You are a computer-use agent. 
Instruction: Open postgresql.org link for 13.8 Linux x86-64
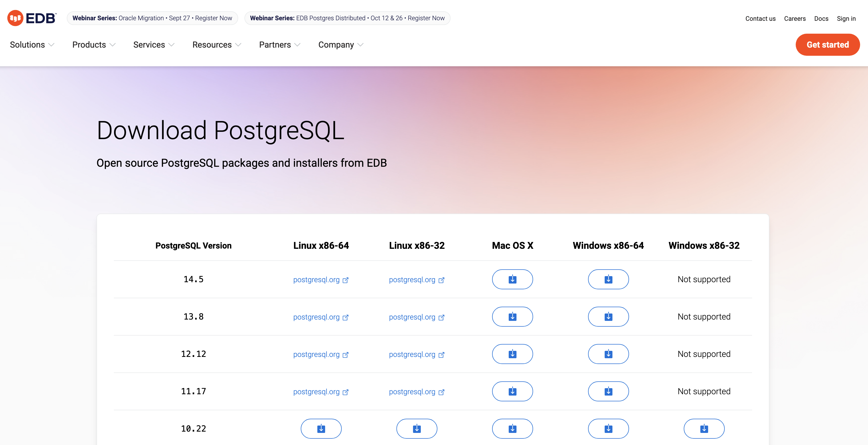pos(321,317)
